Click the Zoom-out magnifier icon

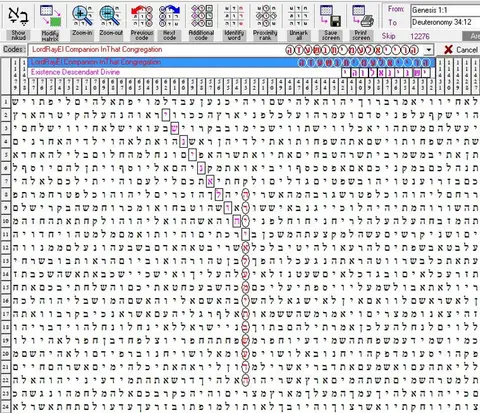pyautogui.click(x=110, y=16)
